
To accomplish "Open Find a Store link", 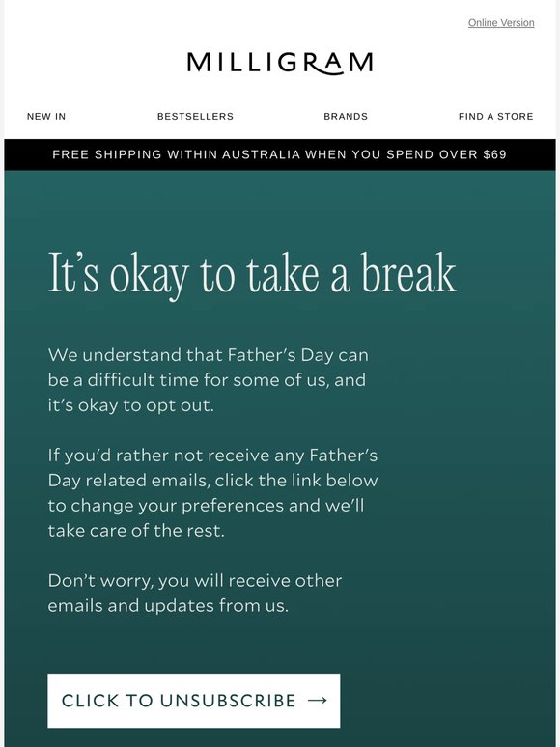I will click(x=495, y=116).
